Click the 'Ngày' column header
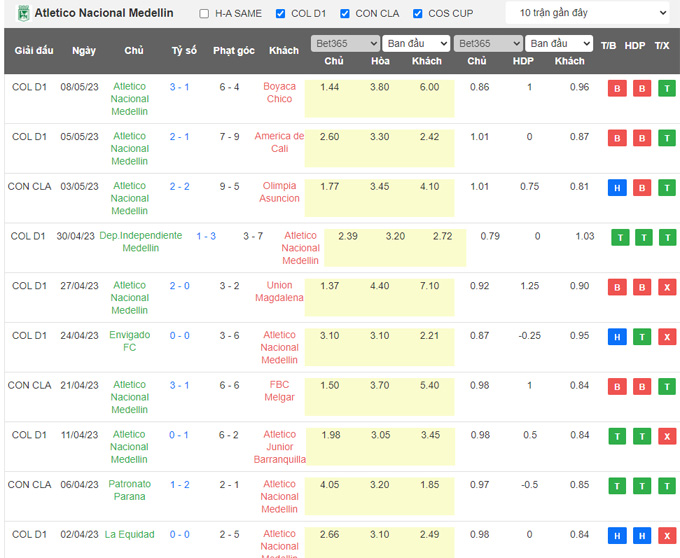680x558 pixels. point(84,50)
